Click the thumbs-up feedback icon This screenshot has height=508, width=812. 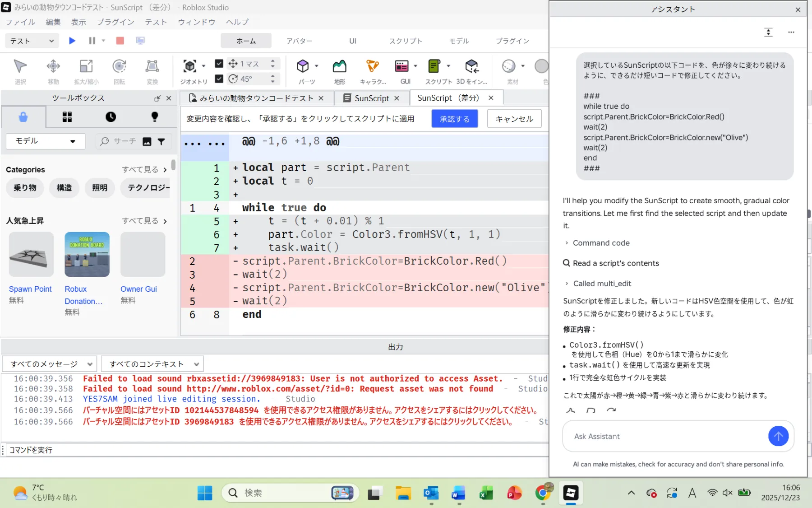click(x=570, y=410)
